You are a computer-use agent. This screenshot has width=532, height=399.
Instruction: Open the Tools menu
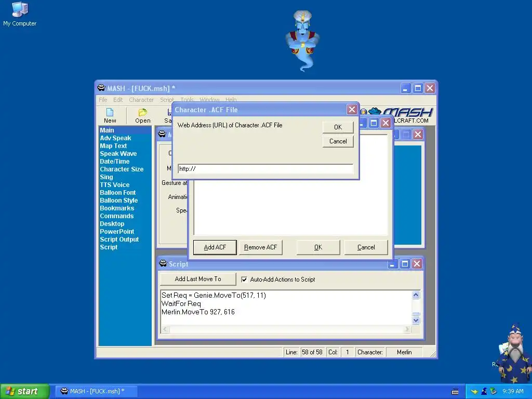point(187,100)
